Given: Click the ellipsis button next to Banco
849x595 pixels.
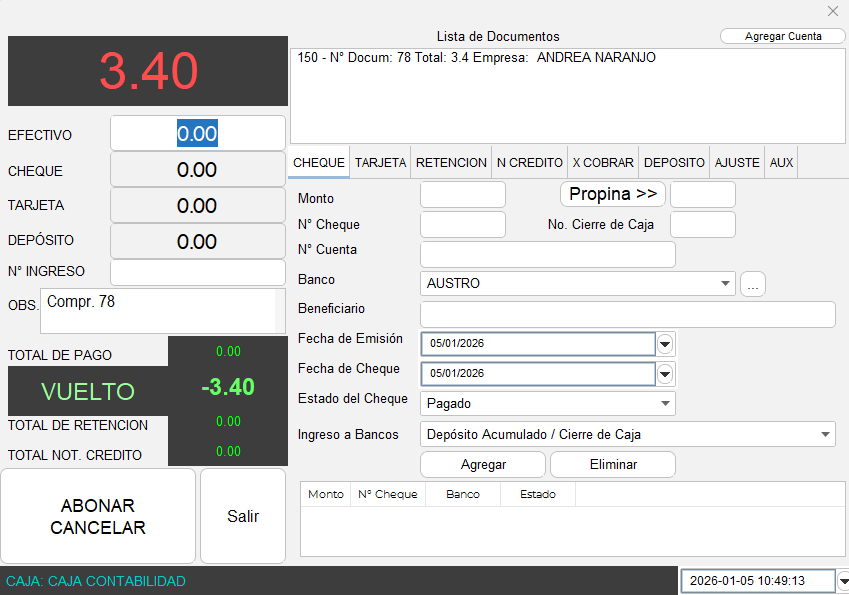Looking at the screenshot, I should pos(753,284).
